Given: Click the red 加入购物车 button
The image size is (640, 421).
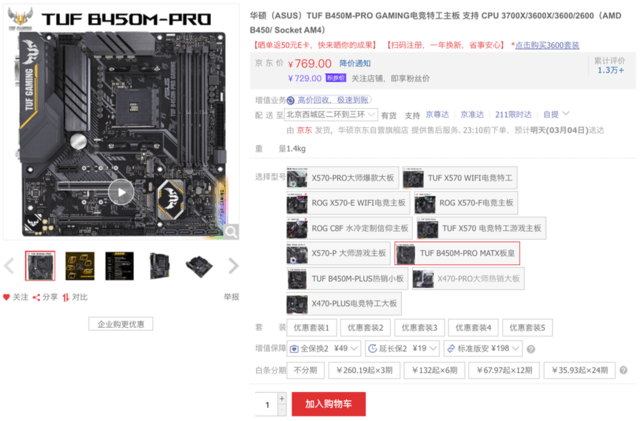Looking at the screenshot, I should point(329,404).
